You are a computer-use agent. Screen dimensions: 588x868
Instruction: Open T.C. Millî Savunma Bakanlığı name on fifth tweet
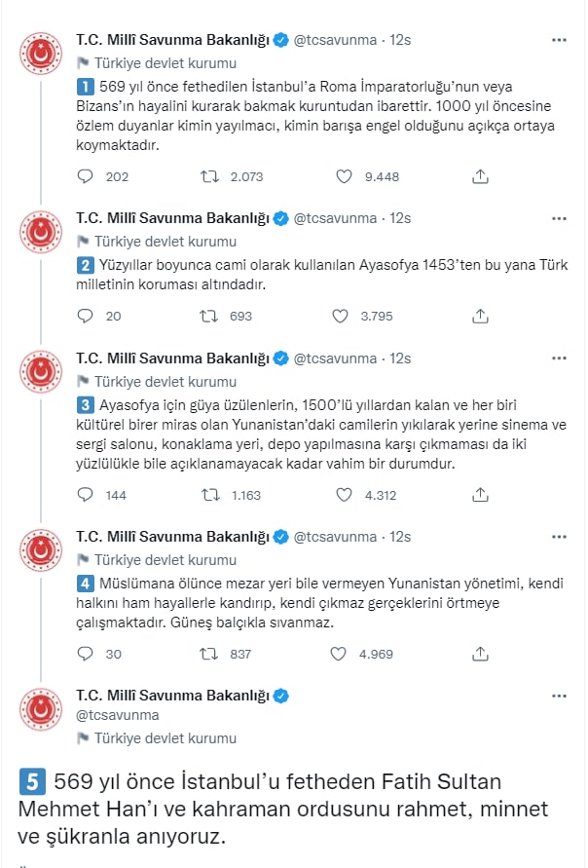pos(172,696)
